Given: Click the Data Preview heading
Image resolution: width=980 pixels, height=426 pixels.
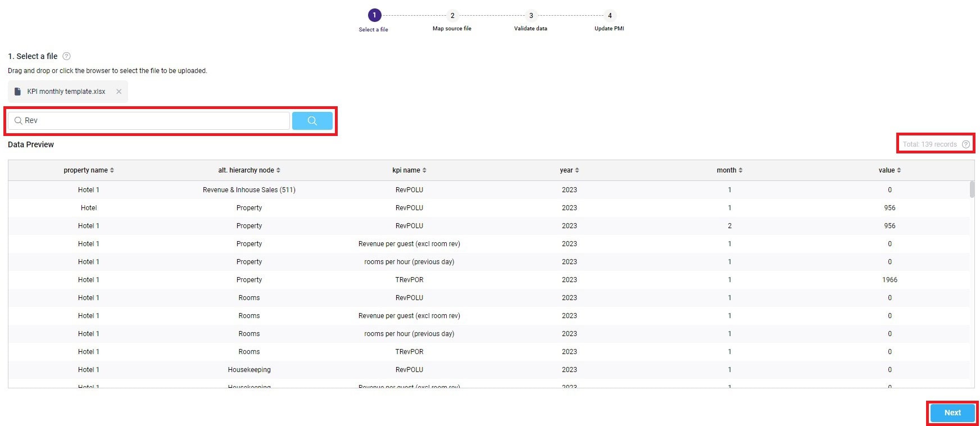Looking at the screenshot, I should 31,144.
